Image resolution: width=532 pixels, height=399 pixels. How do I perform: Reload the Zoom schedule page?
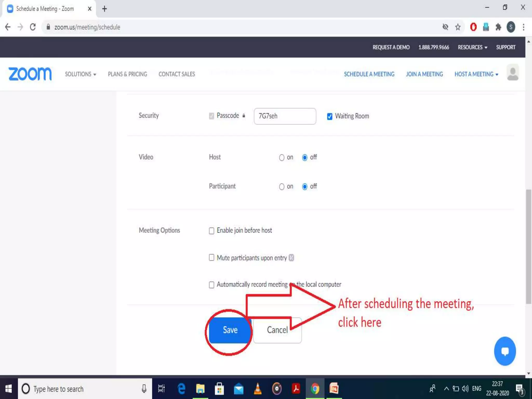coord(33,27)
